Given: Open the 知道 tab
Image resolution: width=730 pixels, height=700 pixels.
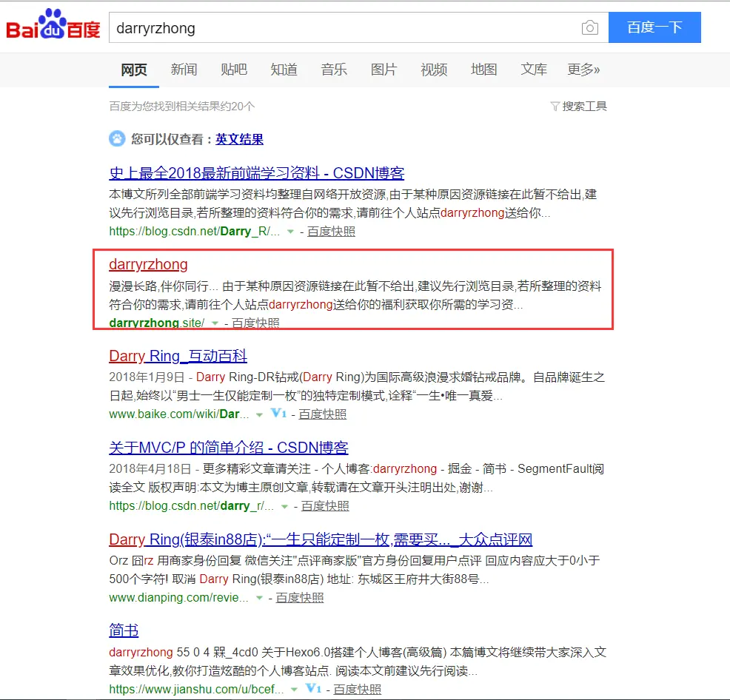Looking at the screenshot, I should coord(284,70).
